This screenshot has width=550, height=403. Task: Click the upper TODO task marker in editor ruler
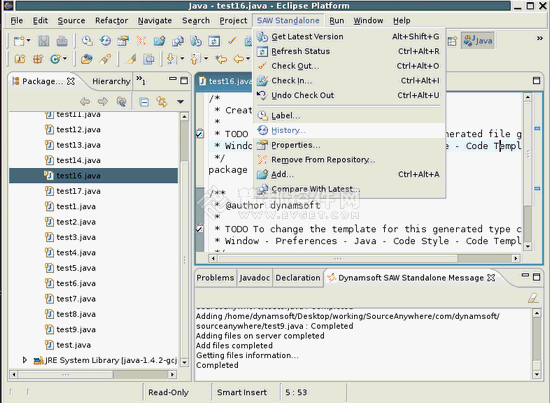coord(200,134)
